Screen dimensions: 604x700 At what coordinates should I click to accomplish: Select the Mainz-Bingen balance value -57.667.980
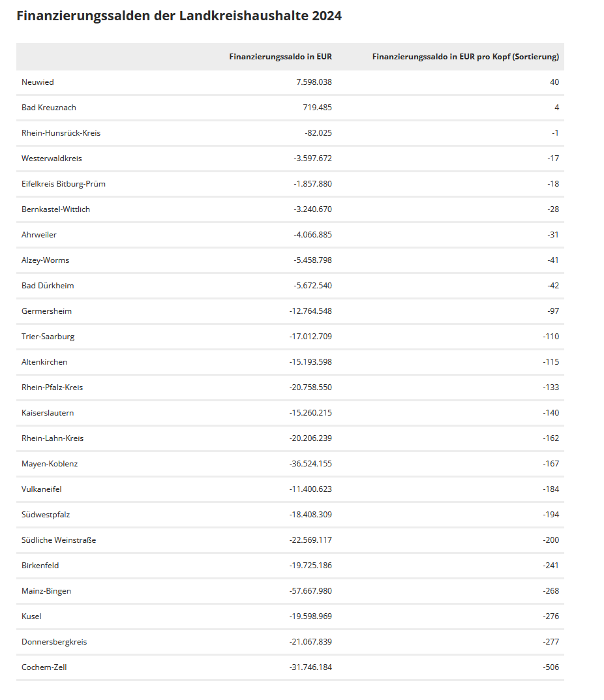310,591
